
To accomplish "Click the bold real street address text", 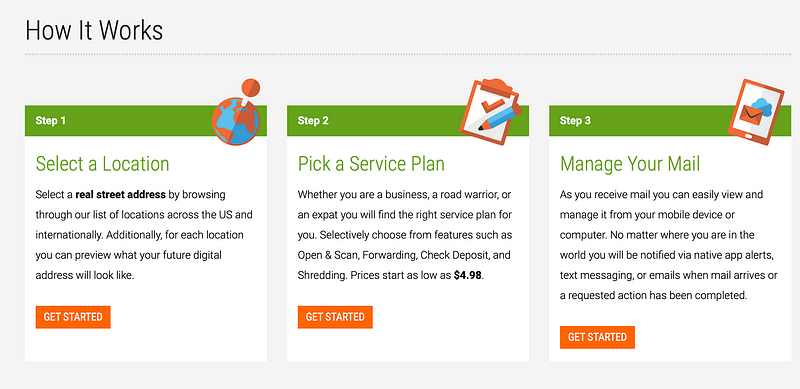I will click(x=120, y=194).
